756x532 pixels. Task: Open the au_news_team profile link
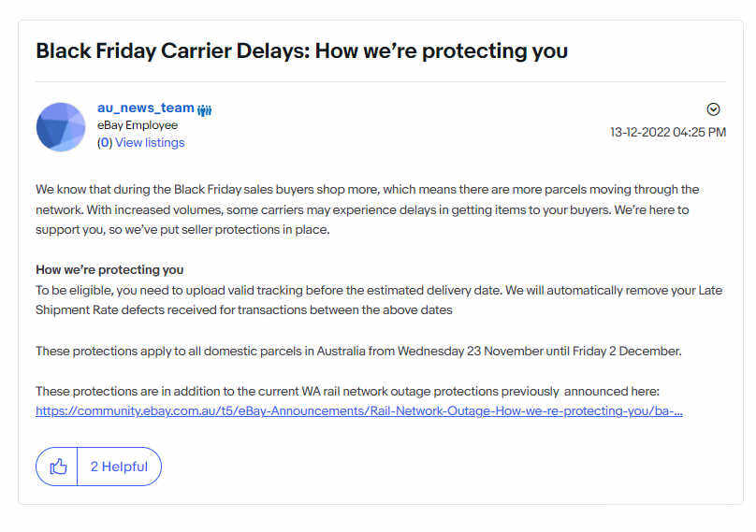[146, 108]
